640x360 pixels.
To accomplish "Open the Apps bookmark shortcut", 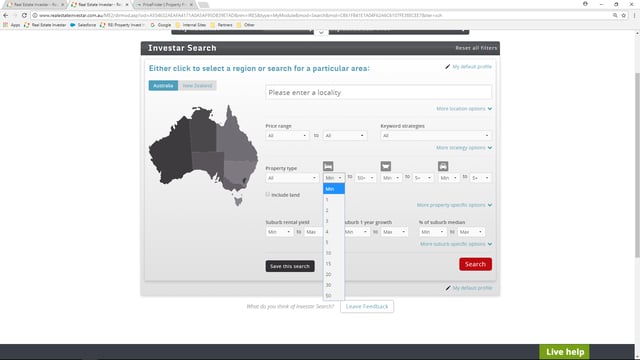I will click(x=11, y=25).
